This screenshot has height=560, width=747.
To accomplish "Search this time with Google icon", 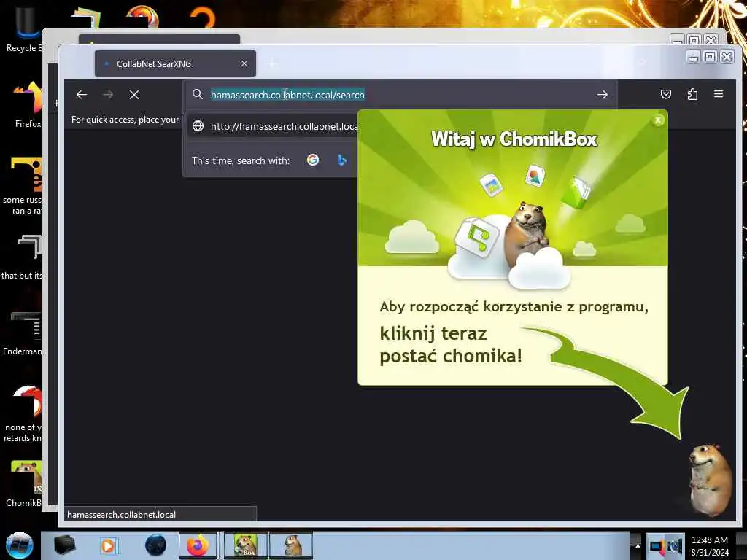I will 312,160.
